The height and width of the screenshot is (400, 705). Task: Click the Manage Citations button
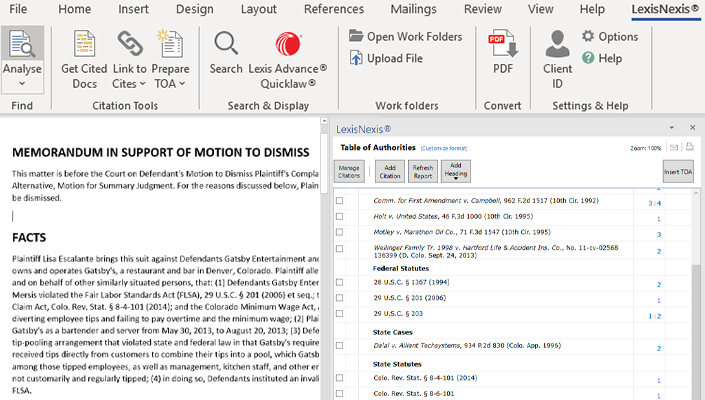[x=349, y=171]
